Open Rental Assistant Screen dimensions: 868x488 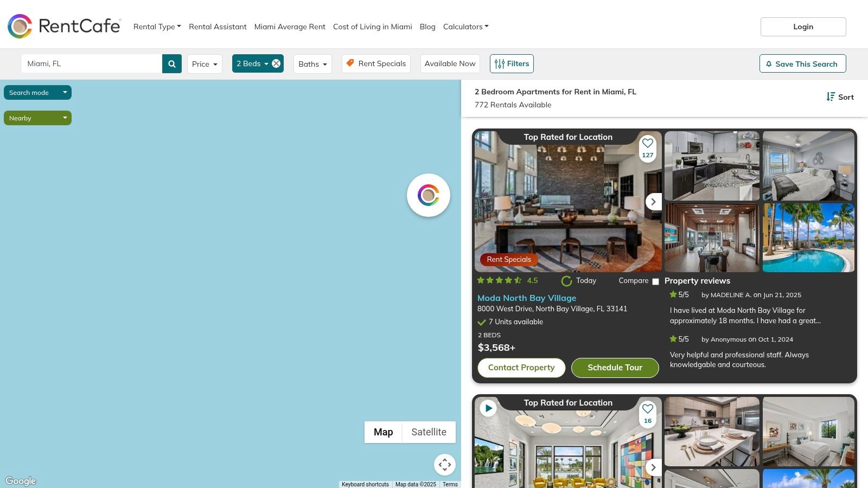tap(218, 27)
